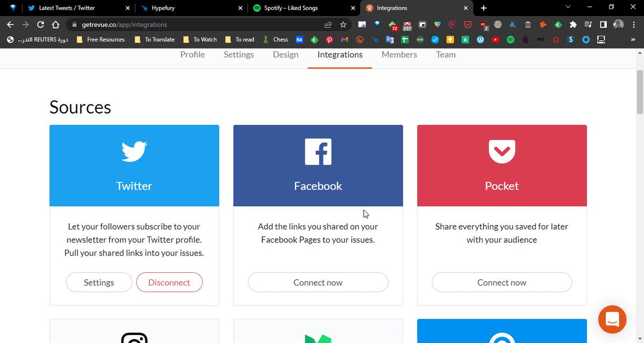This screenshot has height=343, width=644.
Task: Click the uBlock Origin extension icon
Action: pos(483,25)
